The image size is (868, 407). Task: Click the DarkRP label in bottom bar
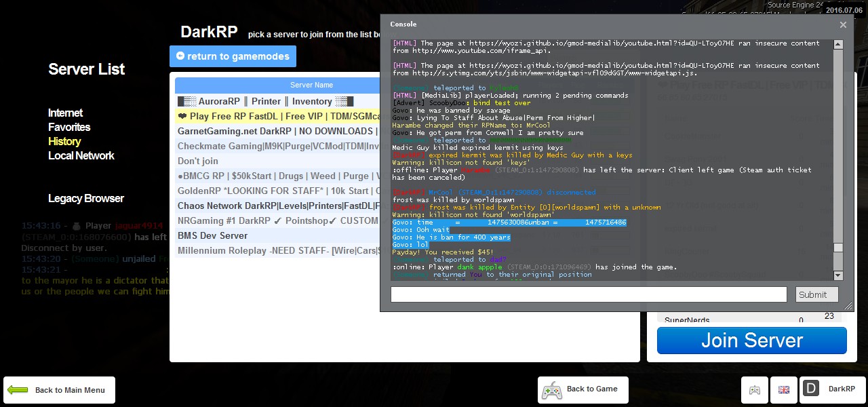pos(842,389)
